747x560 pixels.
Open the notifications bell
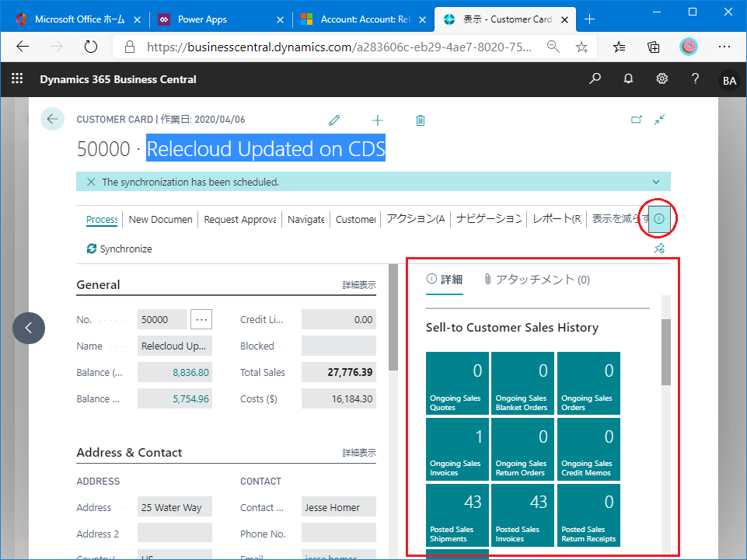coord(628,78)
